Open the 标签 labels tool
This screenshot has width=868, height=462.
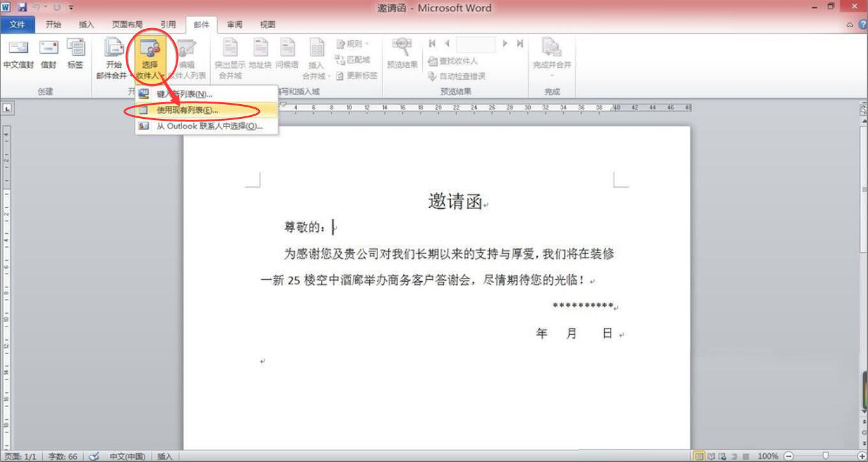75,54
